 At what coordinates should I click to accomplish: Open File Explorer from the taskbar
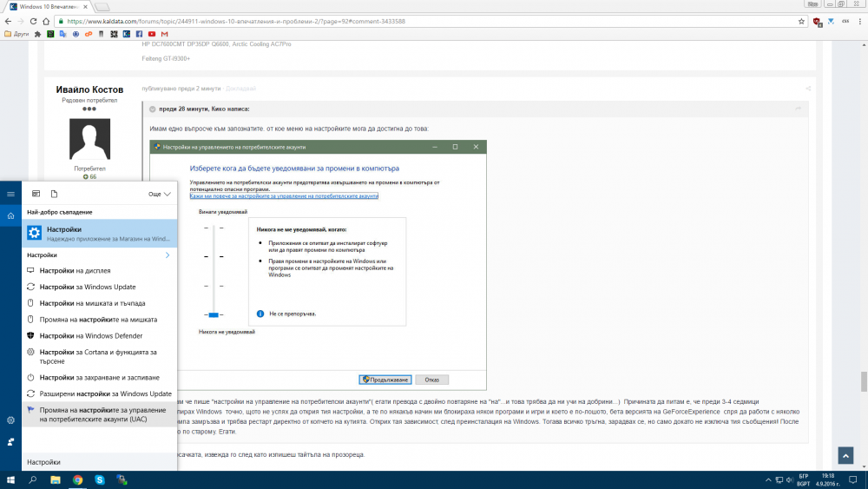click(x=56, y=479)
